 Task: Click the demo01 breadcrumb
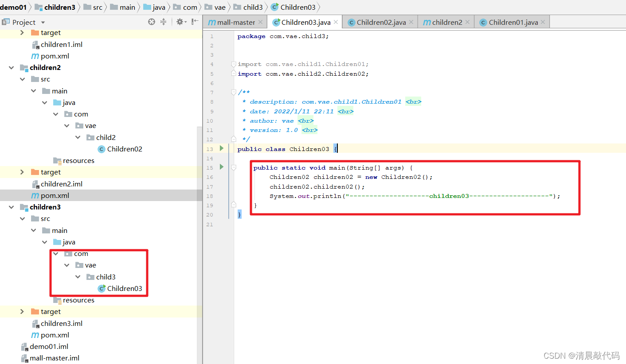pos(13,7)
